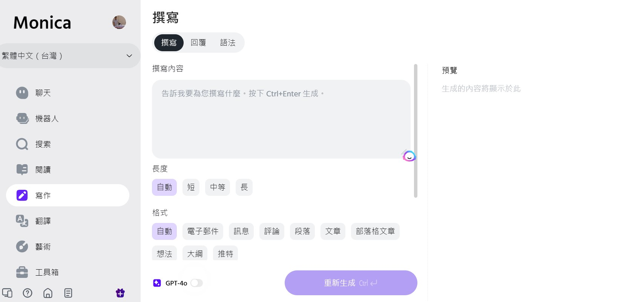Screen dimensions: 644x302
Task: Click the 撰寫內容 text input area
Action: point(281,119)
